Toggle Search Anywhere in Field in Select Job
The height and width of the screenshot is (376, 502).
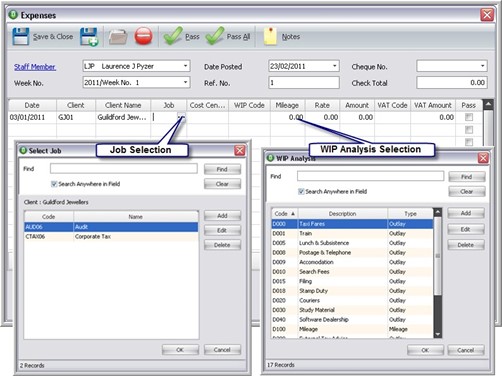(54, 184)
